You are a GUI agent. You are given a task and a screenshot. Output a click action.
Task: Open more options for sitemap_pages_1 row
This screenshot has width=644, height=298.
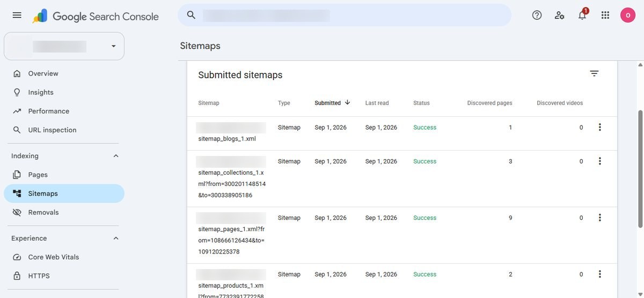(x=600, y=218)
